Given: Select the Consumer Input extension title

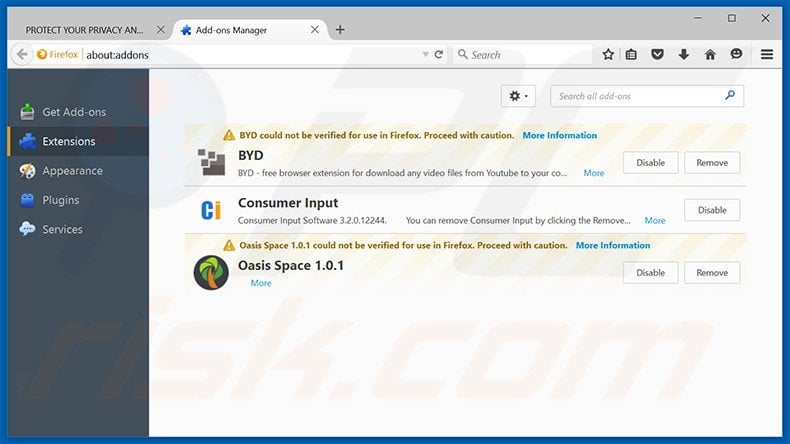Looking at the screenshot, I should [x=288, y=203].
